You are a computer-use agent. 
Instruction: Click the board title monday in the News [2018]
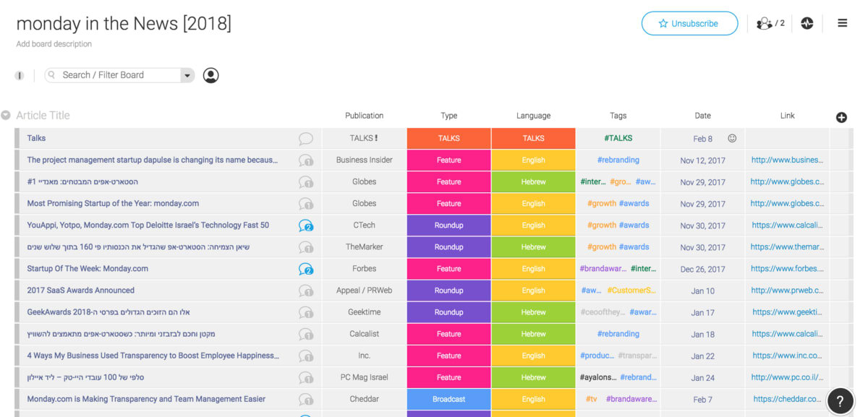click(x=124, y=23)
